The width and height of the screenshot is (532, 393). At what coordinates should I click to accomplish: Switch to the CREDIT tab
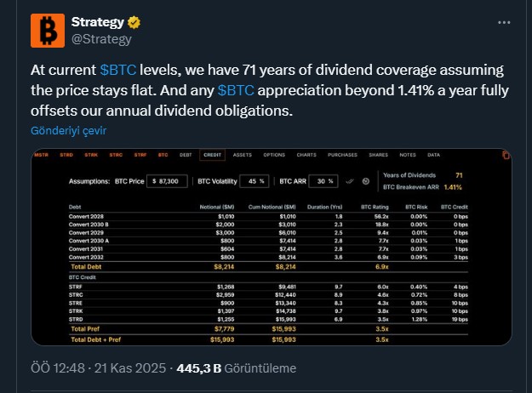click(211, 155)
